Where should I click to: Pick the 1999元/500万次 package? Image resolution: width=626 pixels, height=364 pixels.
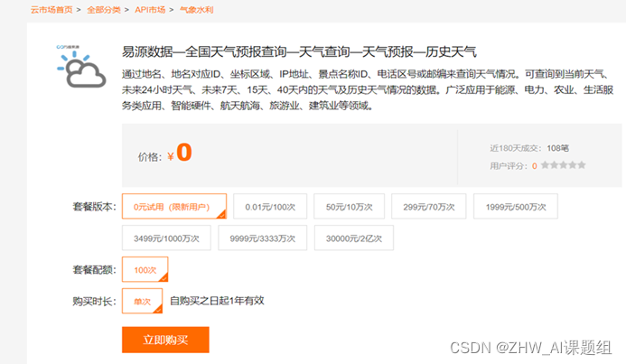point(516,206)
